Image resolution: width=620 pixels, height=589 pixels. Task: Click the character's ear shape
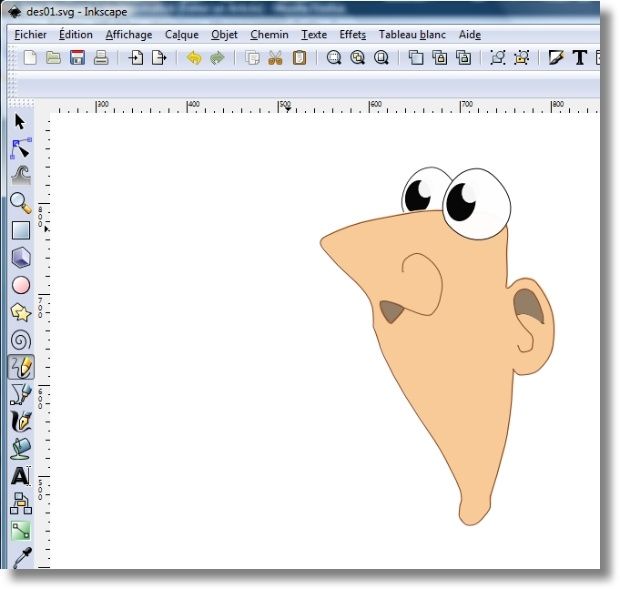tap(533, 326)
